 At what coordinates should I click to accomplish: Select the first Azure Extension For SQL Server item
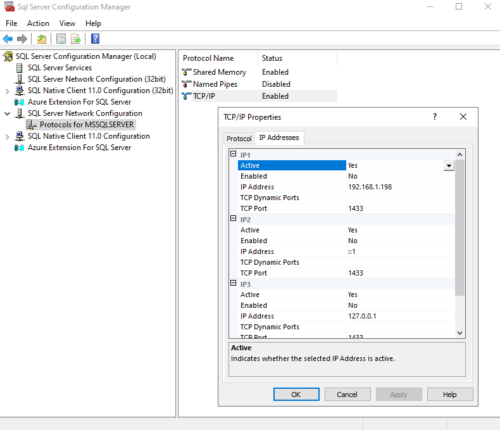click(79, 102)
